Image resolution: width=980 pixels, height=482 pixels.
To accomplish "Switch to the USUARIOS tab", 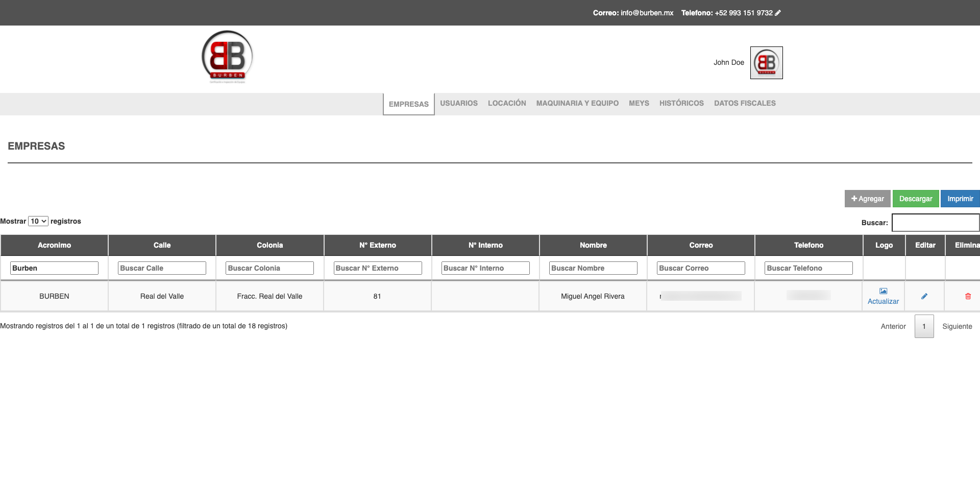I will click(459, 103).
